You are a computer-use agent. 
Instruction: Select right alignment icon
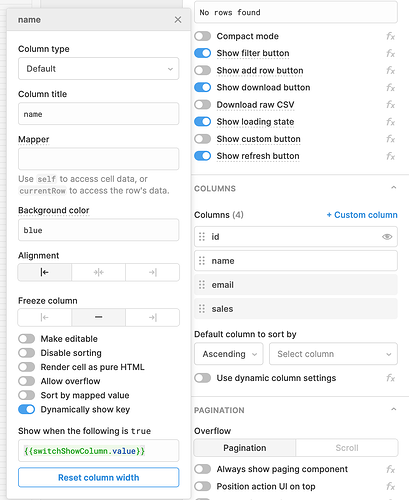click(x=153, y=272)
